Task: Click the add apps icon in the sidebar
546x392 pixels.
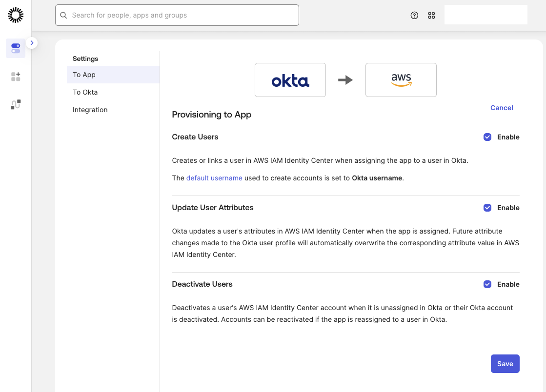Action: pos(15,77)
